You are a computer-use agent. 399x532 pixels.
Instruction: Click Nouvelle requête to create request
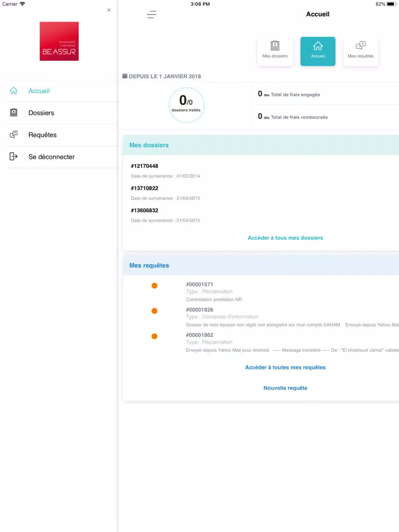[x=285, y=388]
